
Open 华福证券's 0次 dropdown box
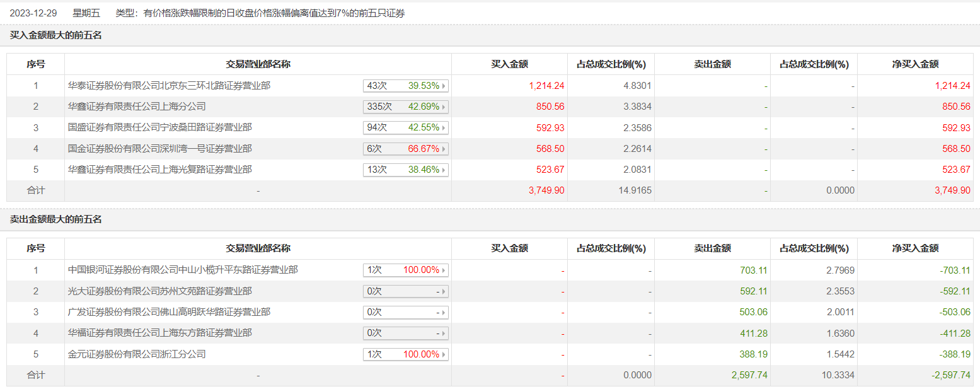[405, 333]
